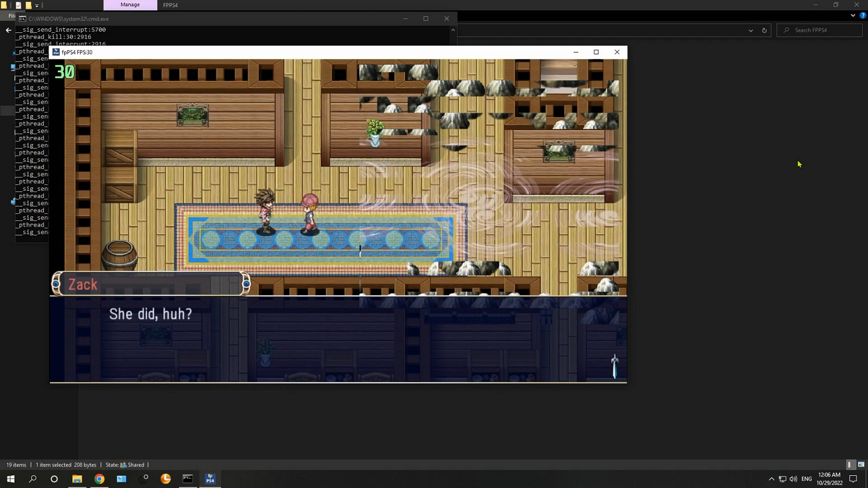Click the network status tray icon
The width and height of the screenshot is (868, 488).
pyautogui.click(x=782, y=479)
